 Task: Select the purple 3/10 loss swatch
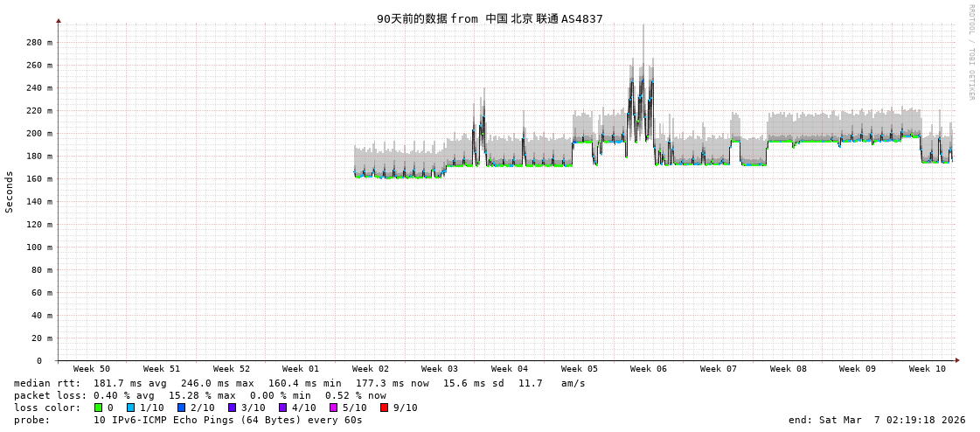pyautogui.click(x=232, y=408)
